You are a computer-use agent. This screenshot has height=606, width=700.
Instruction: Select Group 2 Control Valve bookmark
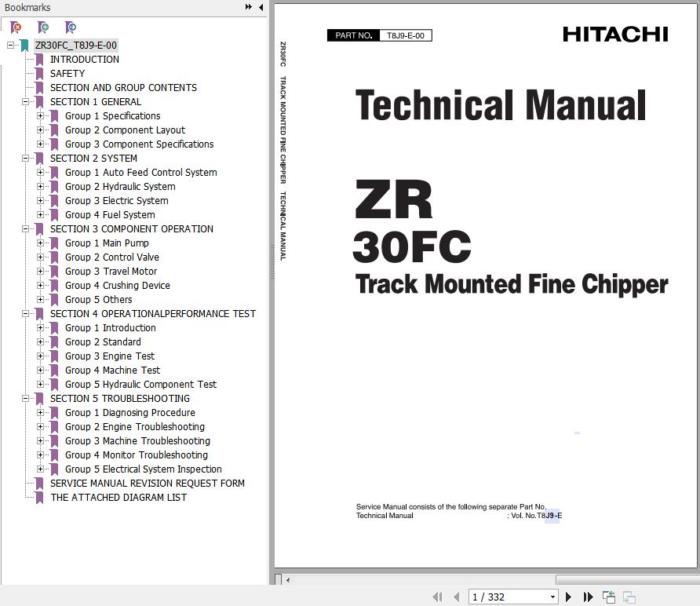click(x=112, y=257)
